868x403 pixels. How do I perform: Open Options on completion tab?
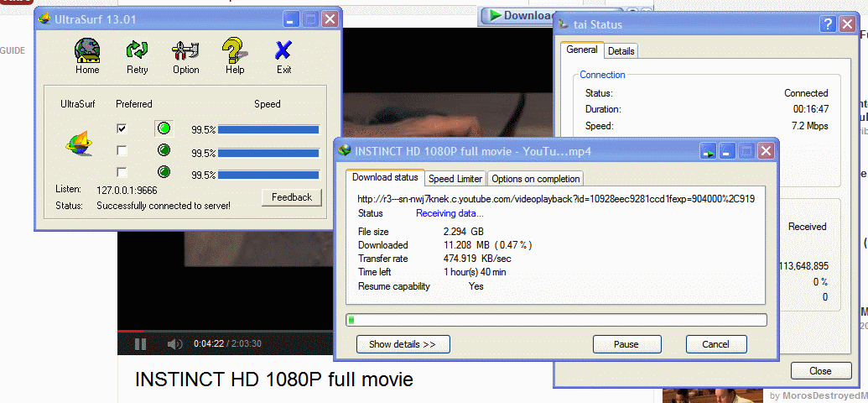coord(535,179)
